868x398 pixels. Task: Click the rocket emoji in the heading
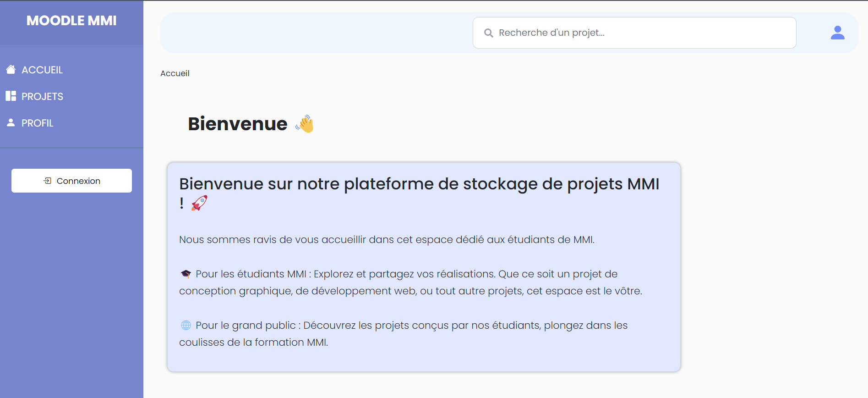(199, 203)
